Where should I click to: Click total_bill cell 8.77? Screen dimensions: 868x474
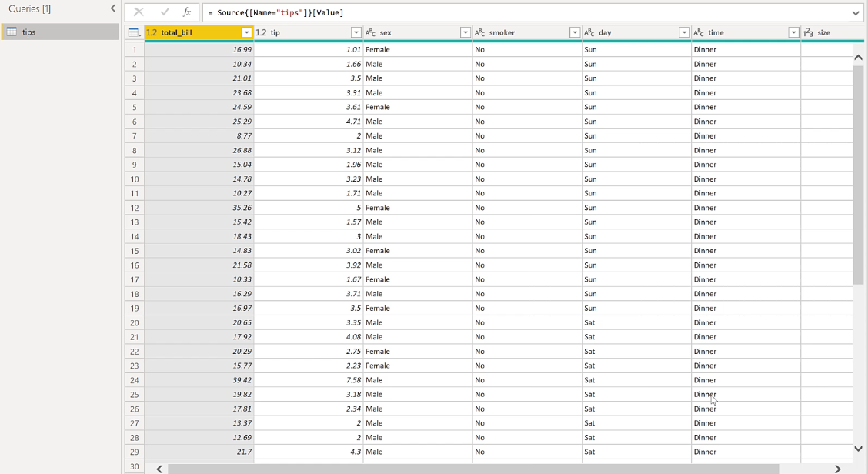pos(199,136)
